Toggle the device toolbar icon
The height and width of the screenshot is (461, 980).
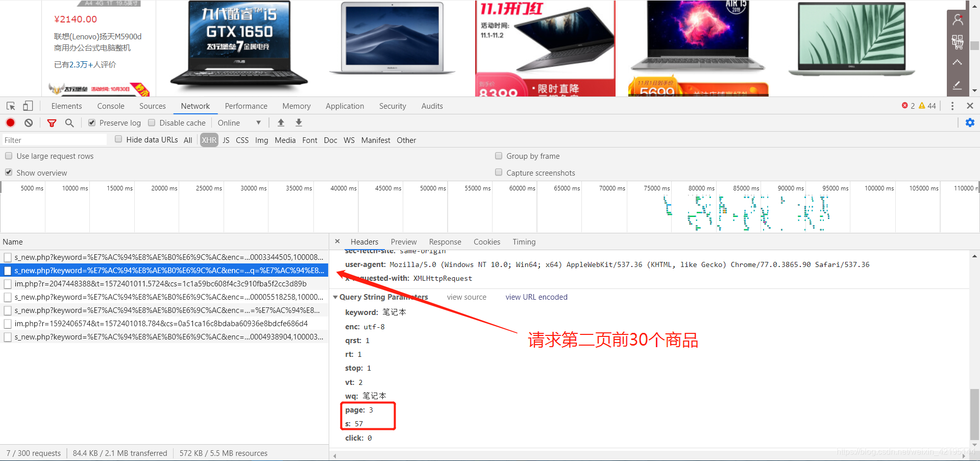point(28,106)
